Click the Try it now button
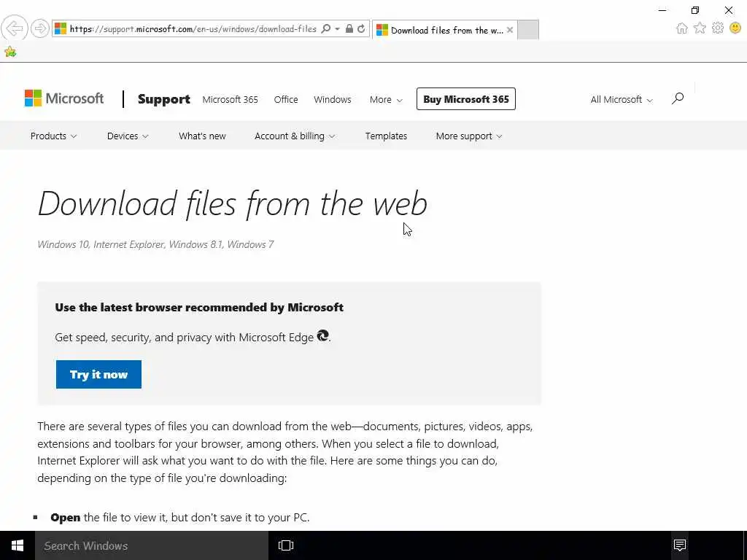 pos(98,374)
